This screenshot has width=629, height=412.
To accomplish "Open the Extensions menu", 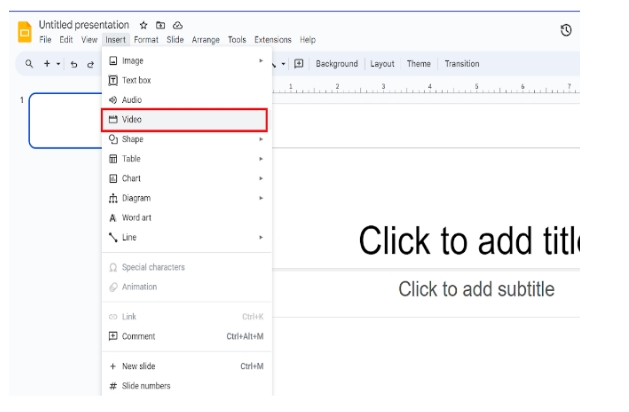I will [273, 40].
